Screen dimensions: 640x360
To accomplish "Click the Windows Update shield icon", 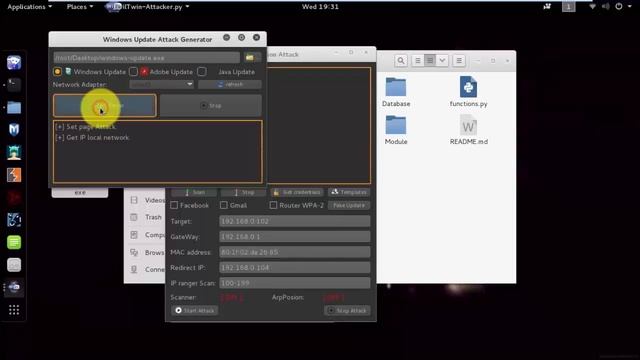I will click(x=68, y=72).
